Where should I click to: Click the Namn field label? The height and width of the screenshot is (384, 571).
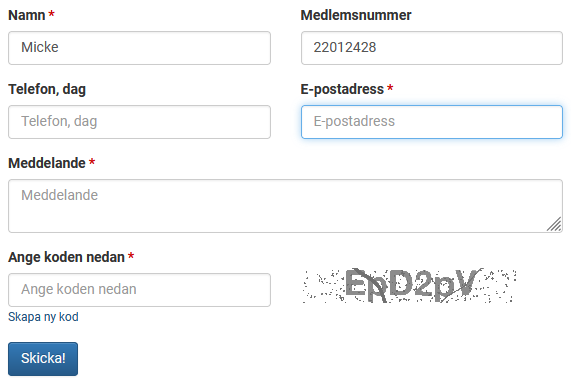pos(27,15)
